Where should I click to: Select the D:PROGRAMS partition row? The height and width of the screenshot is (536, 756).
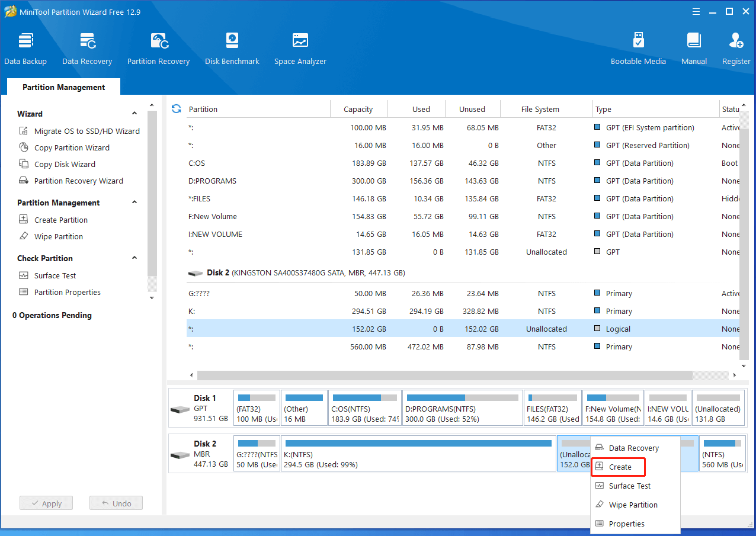point(463,181)
